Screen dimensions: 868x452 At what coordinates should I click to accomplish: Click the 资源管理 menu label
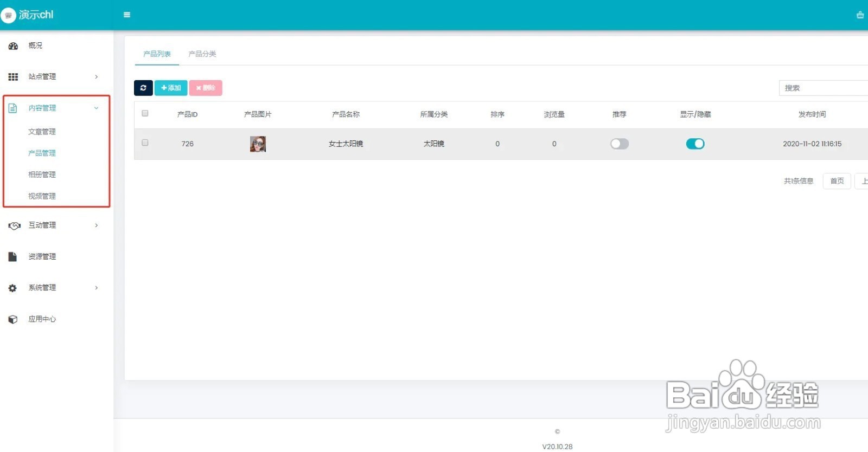click(42, 257)
